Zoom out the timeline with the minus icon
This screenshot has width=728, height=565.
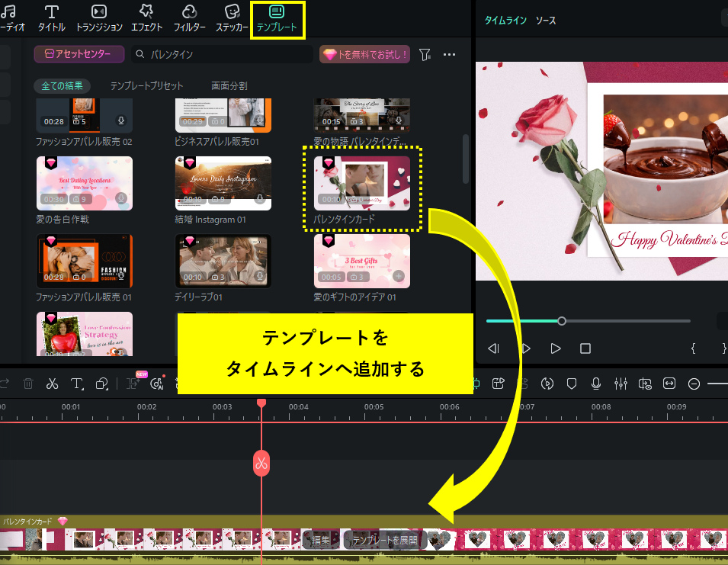(693, 384)
